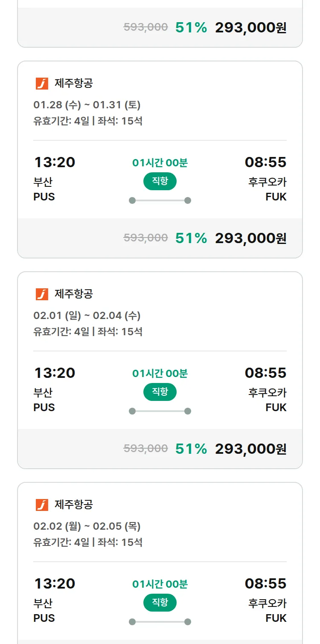Click Jeju Air logo in 02.02 flight card

pyautogui.click(x=42, y=505)
